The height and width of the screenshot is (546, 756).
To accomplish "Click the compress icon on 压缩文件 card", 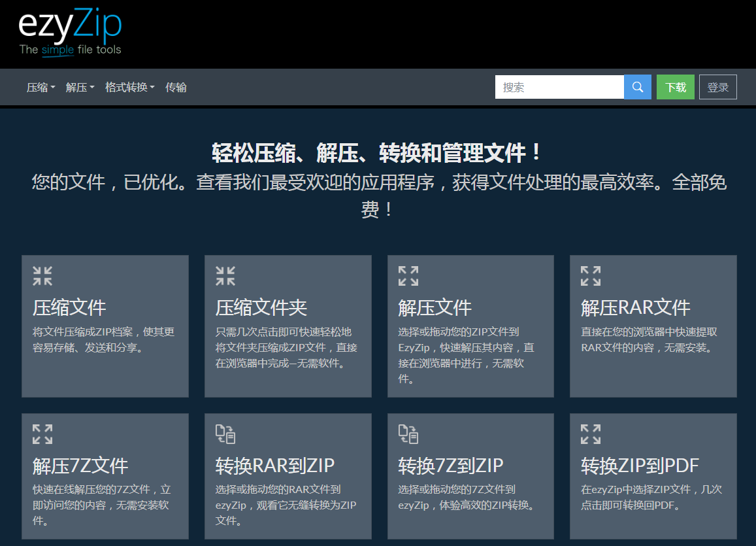I will [42, 276].
